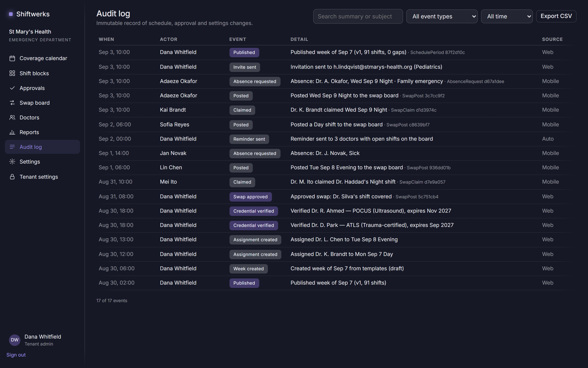Click the Audit log lines icon
The image size is (588, 368).
point(12,147)
